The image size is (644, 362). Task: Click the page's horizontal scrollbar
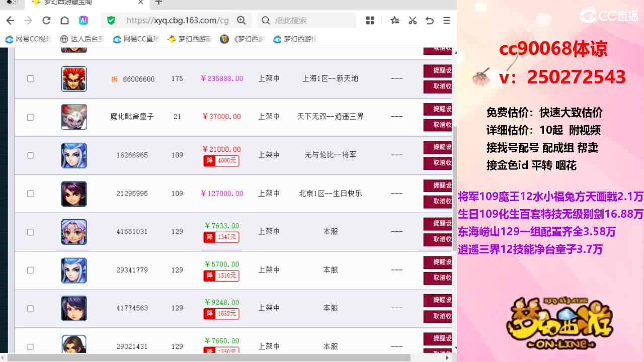[x=209, y=358]
